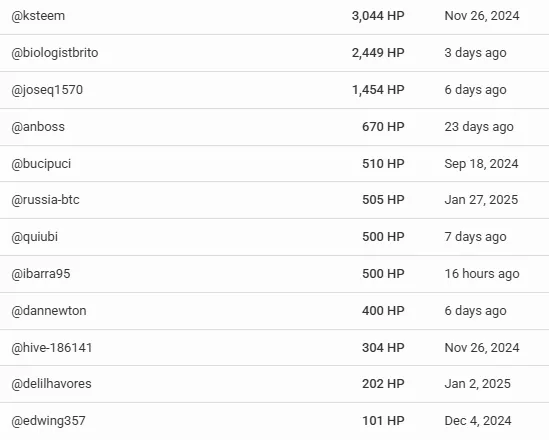Click the 16 hours ago timestamp

482,274
